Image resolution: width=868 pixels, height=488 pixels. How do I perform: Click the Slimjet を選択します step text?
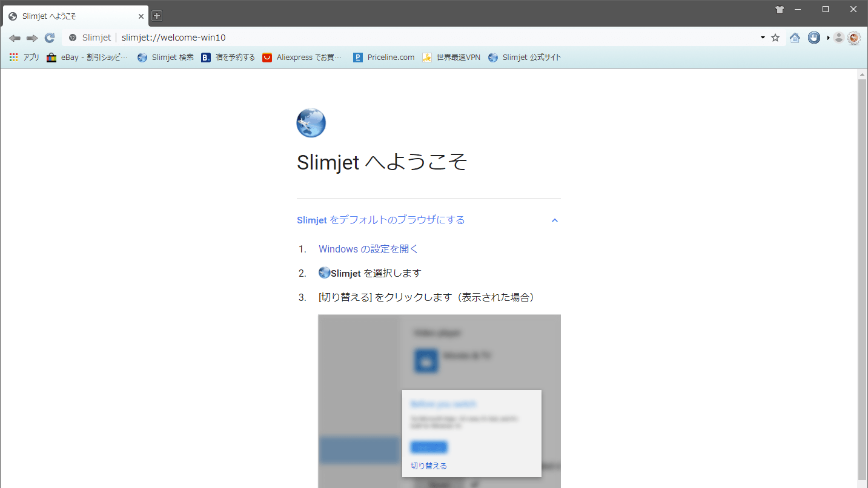pos(369,273)
